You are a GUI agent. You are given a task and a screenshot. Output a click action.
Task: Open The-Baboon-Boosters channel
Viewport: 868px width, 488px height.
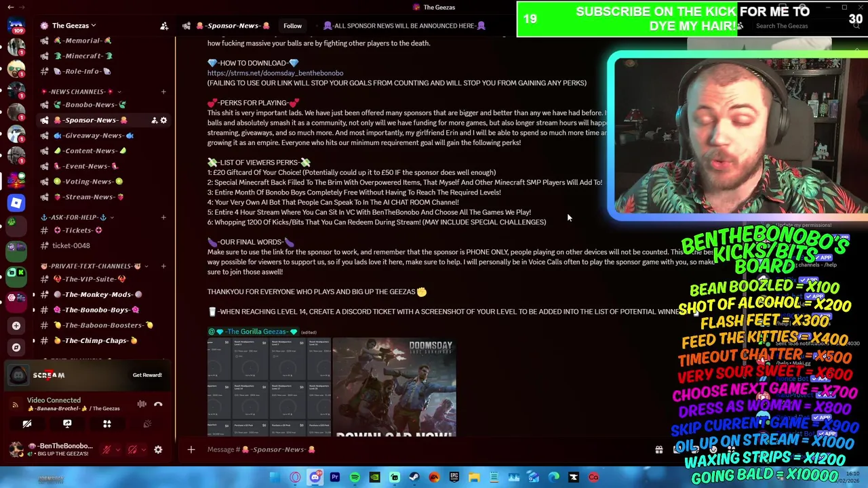97,325
